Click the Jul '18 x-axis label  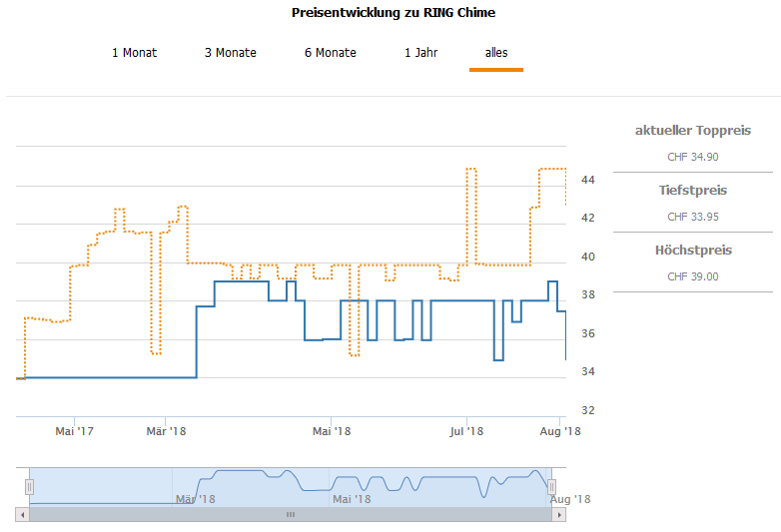coord(466,431)
